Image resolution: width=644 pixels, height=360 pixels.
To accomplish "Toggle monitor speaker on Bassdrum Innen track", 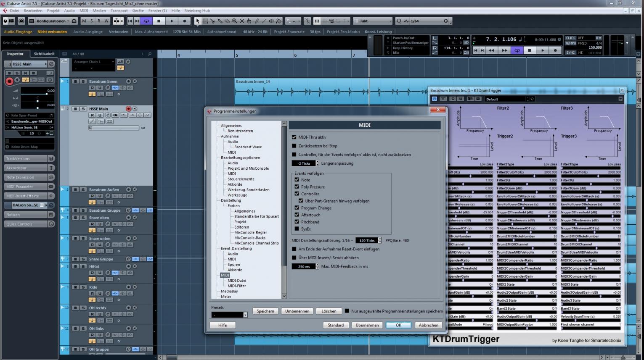I will (x=135, y=81).
